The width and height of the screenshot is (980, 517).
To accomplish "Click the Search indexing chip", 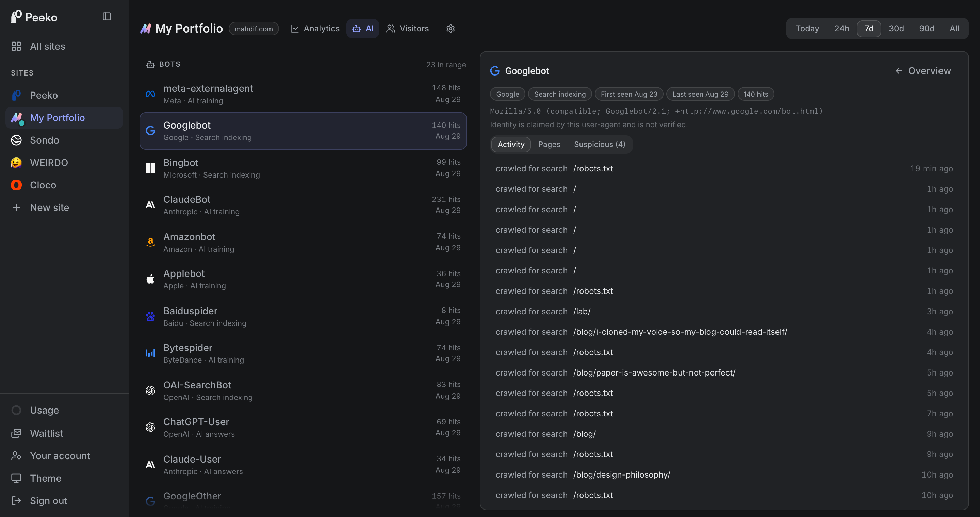I will (x=560, y=94).
